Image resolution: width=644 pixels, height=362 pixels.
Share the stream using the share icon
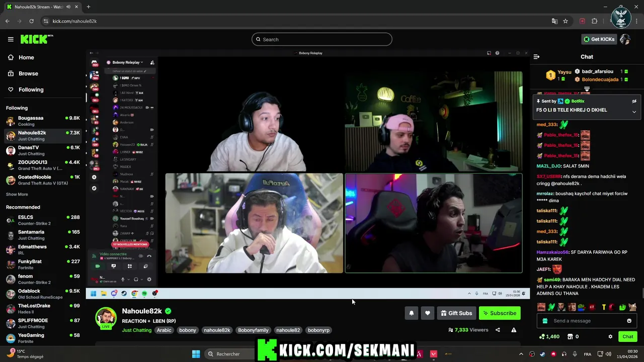click(x=498, y=330)
